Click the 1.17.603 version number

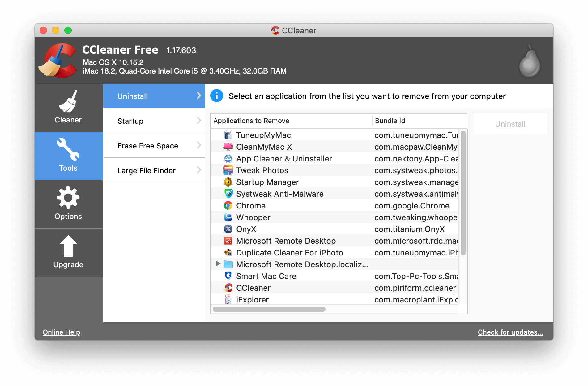[181, 50]
